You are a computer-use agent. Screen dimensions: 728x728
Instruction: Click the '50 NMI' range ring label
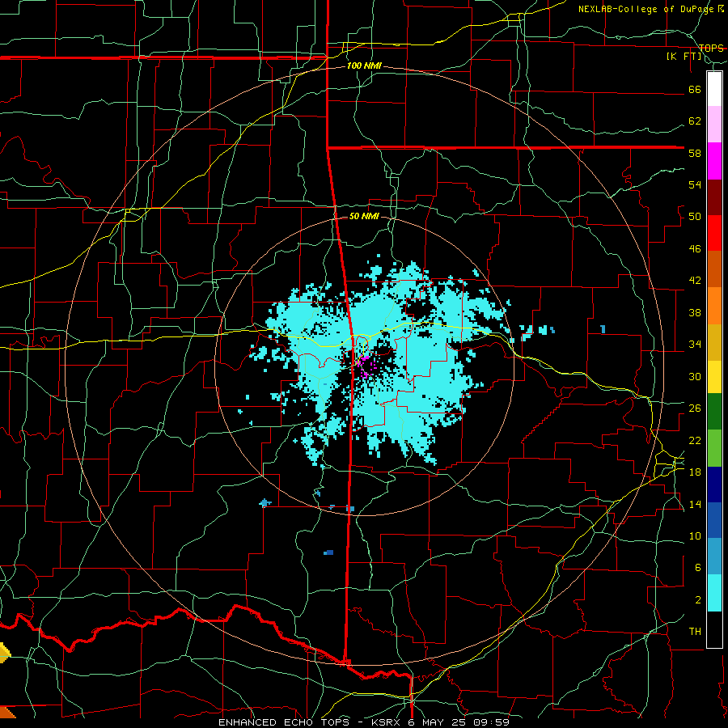[x=364, y=216]
